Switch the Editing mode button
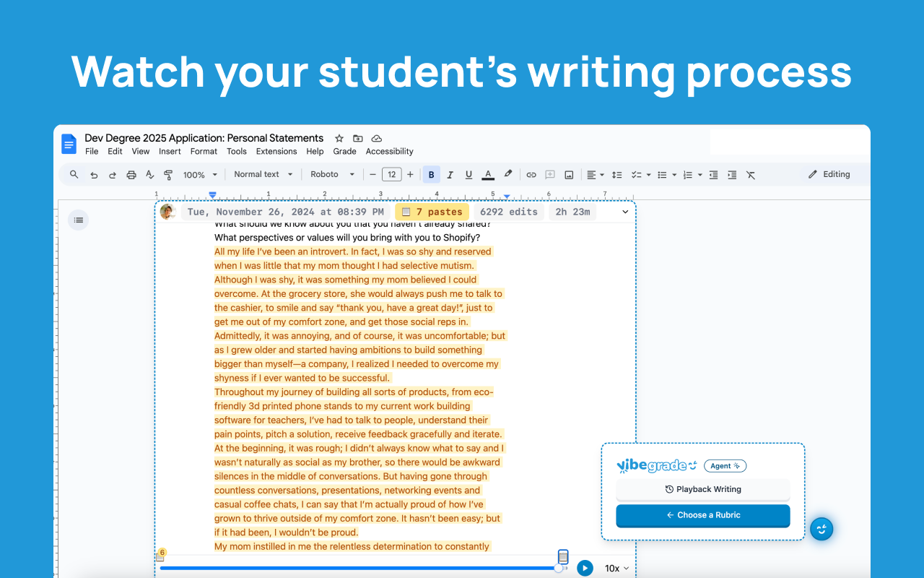This screenshot has width=924, height=578. tap(829, 174)
